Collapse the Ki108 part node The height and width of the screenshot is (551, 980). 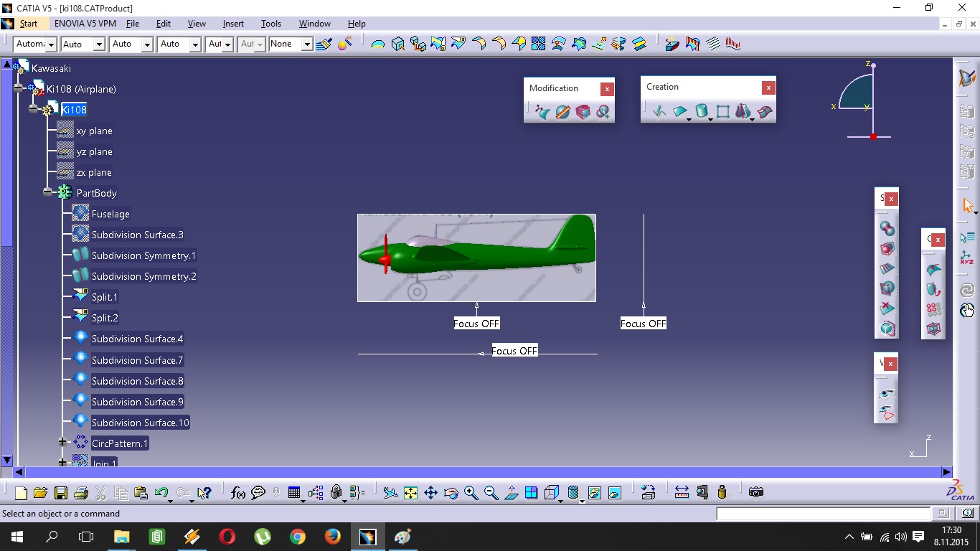point(33,108)
